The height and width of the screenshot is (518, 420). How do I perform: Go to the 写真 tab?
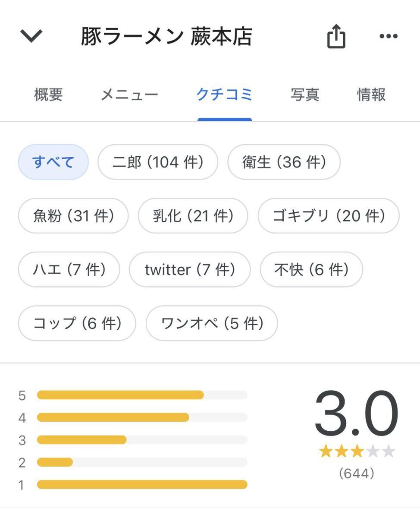point(305,95)
